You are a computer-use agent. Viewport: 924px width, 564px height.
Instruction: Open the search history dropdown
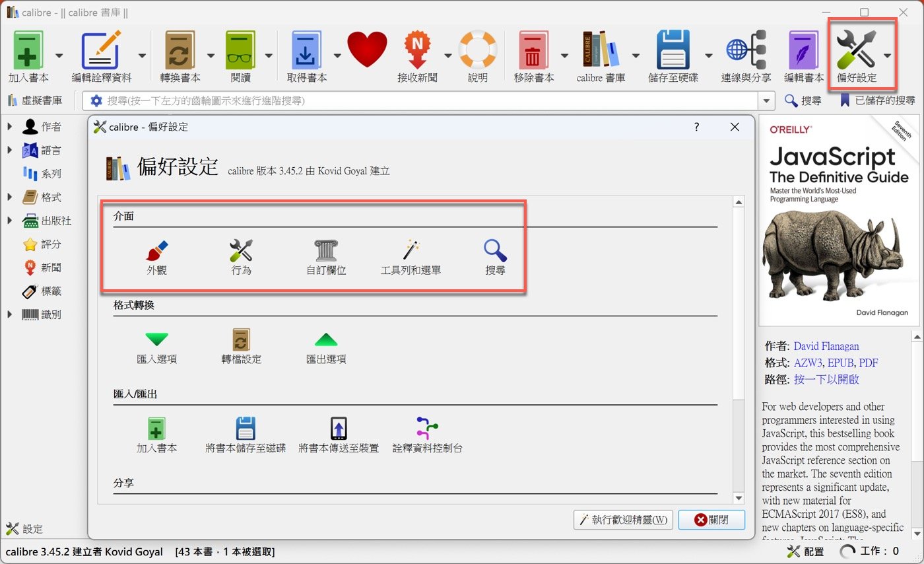[766, 100]
